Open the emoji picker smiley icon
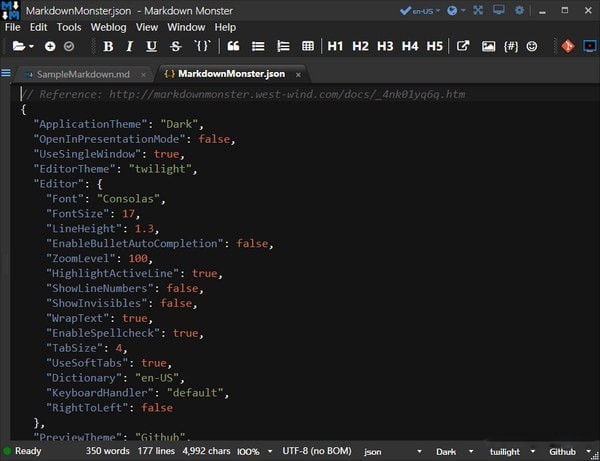 point(532,46)
